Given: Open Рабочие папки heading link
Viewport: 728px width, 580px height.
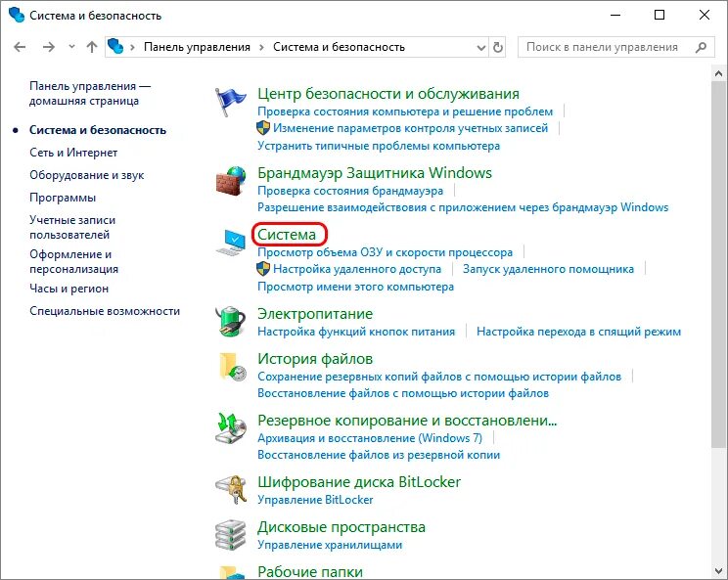Looking at the screenshot, I should [310, 572].
